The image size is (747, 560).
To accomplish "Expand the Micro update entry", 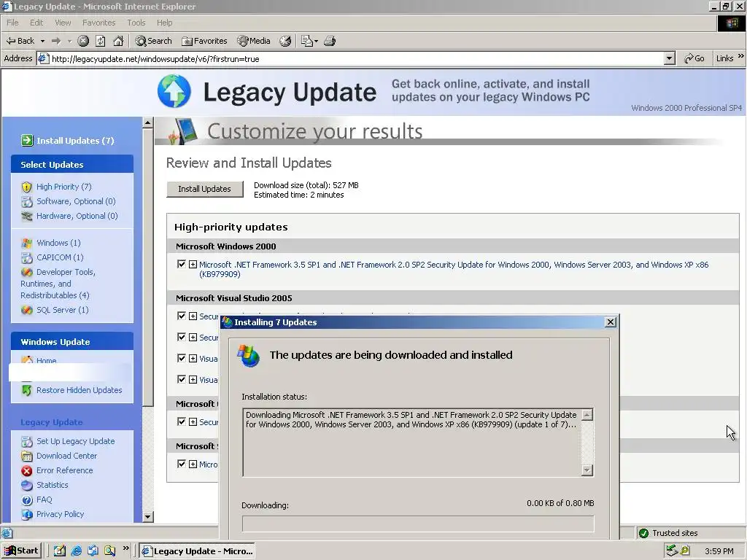I will click(x=193, y=464).
